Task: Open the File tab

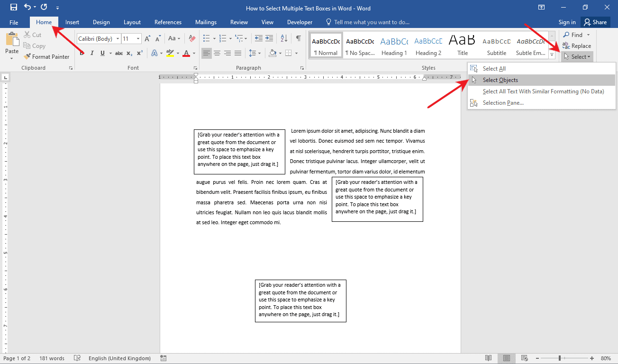Action: (14, 22)
